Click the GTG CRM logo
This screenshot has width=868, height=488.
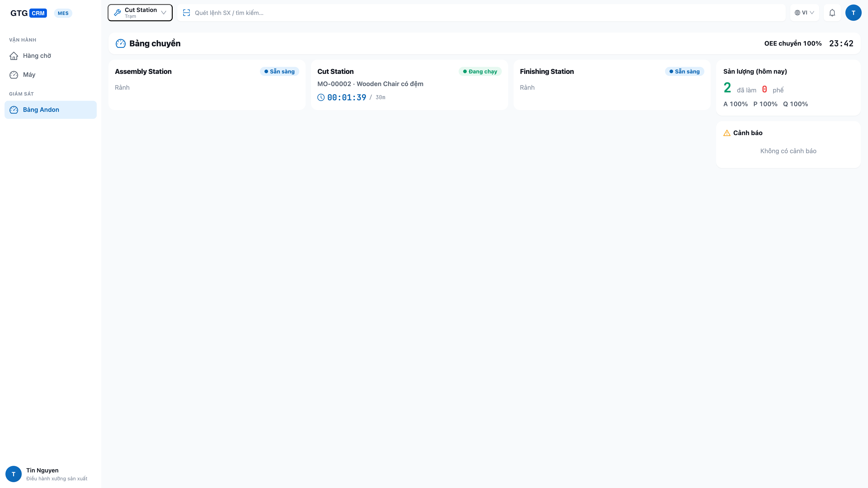tap(28, 13)
